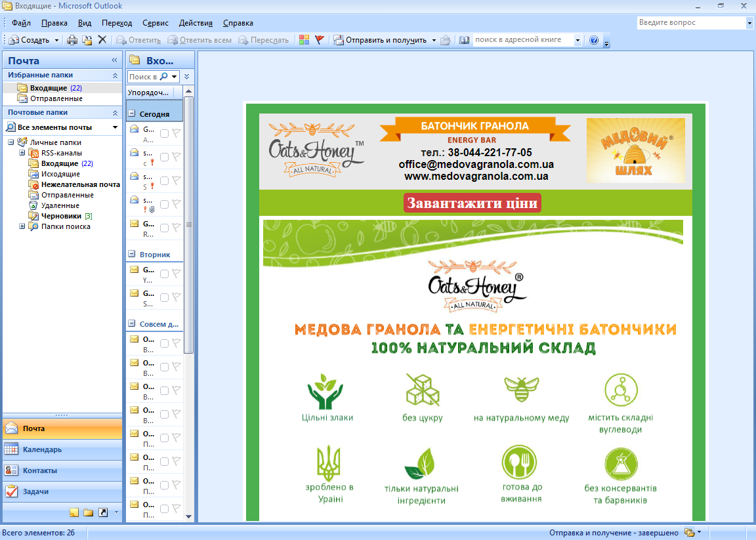Image resolution: width=756 pixels, height=540 pixels.
Task: Toggle the checkbox of first message under Вторник
Action: [x=164, y=274]
